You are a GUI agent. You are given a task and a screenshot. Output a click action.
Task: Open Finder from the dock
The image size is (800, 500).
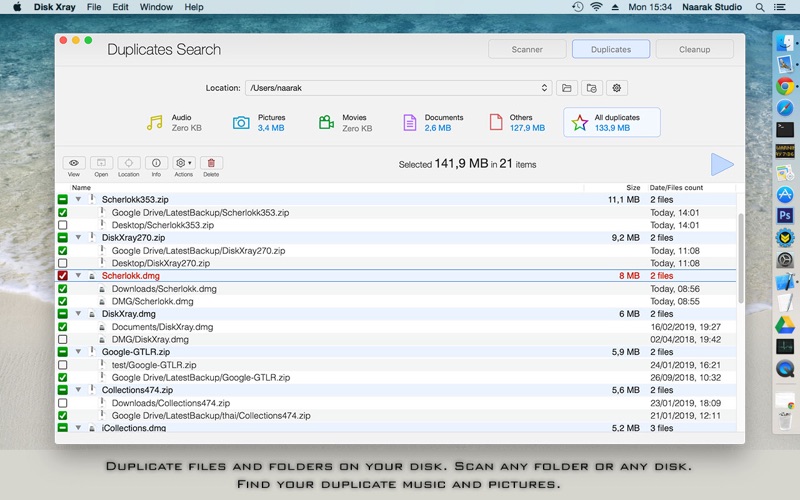(x=785, y=43)
